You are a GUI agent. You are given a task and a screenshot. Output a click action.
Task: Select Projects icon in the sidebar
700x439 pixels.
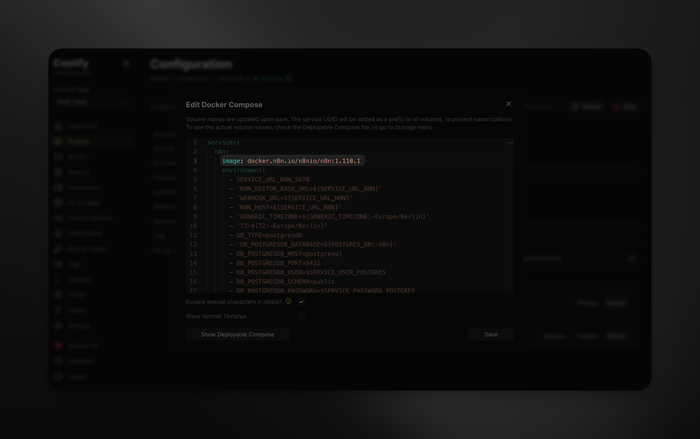click(x=59, y=142)
